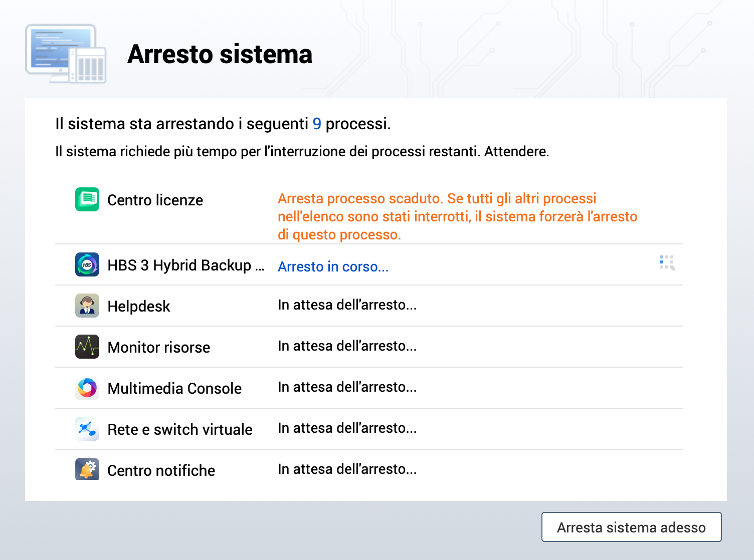The width and height of the screenshot is (754, 560).
Task: Click the loading spinner beside HBS 3
Action: (667, 262)
